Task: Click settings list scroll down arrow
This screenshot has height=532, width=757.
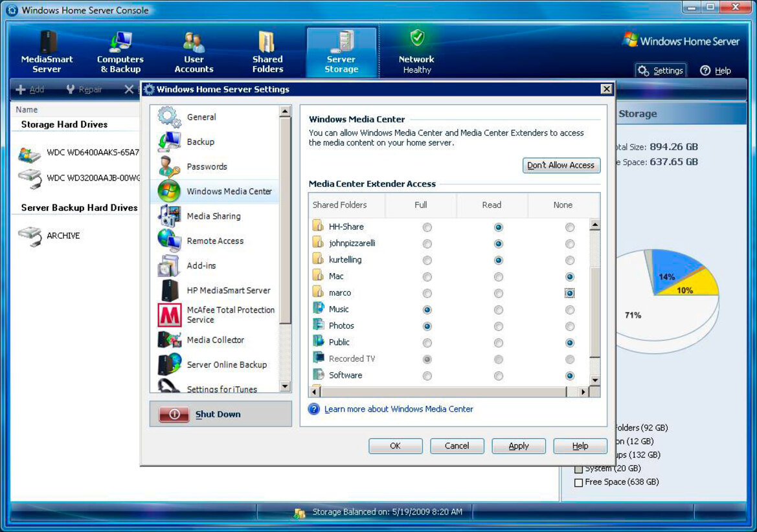Action: pos(285,386)
